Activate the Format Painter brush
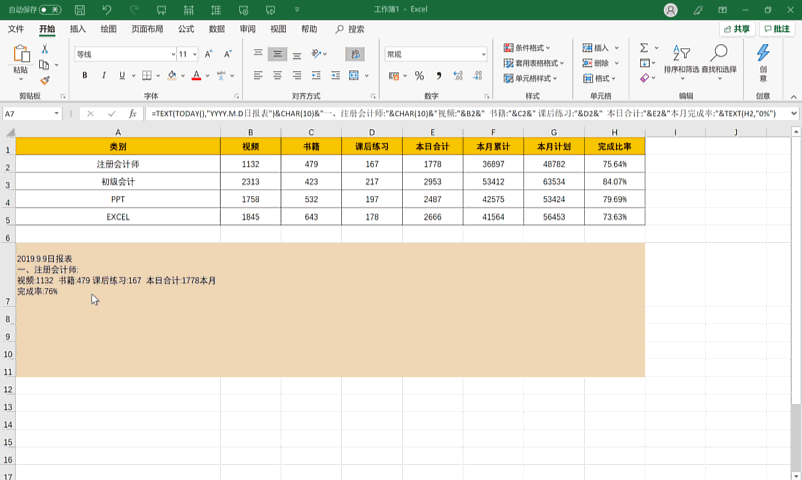This screenshot has height=480, width=802. (x=44, y=80)
